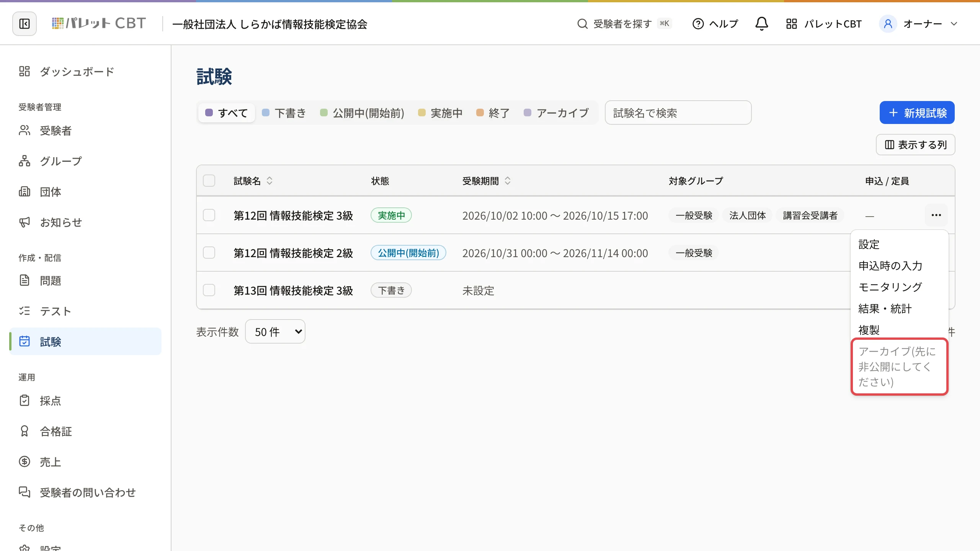Click the 新規試験 button
980x551 pixels.
[917, 112]
